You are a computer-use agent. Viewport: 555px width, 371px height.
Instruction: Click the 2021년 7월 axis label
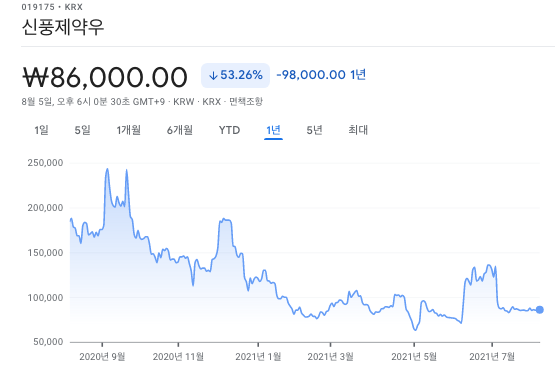(x=492, y=356)
